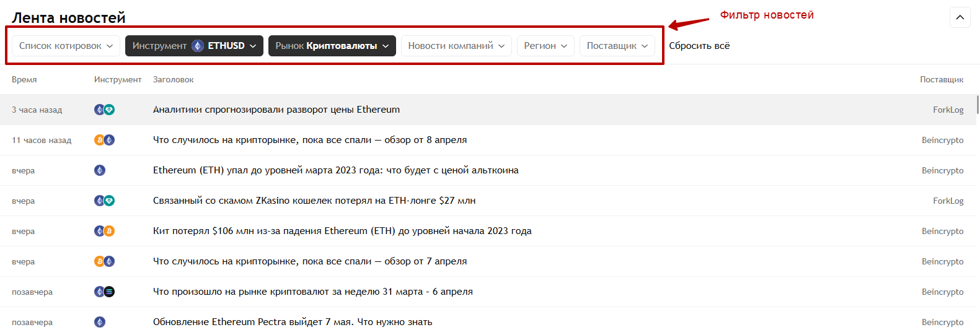The image size is (980, 335).
Task: Open headline Обновление Ethereum Pectra выйдет 7 мая
Action: point(293,322)
